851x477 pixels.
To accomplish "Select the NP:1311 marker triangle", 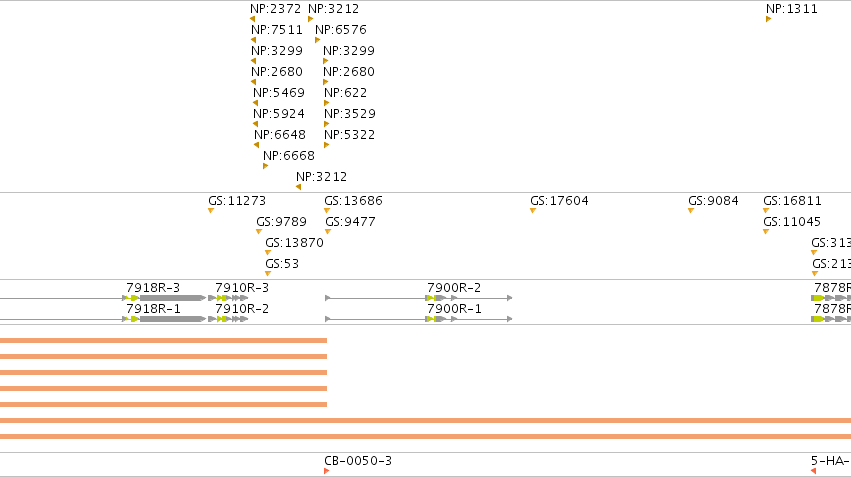I will pos(769,19).
